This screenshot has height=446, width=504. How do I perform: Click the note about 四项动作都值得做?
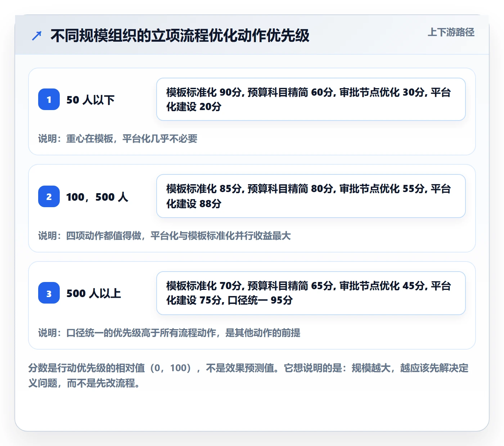[x=165, y=236]
